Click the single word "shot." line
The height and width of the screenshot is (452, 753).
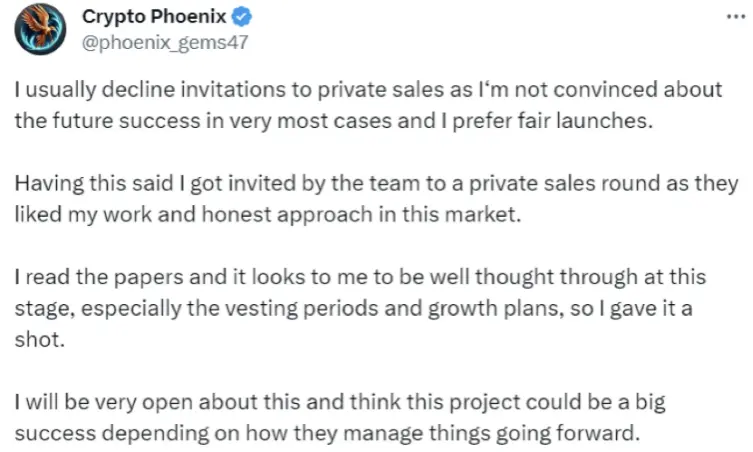pyautogui.click(x=39, y=340)
